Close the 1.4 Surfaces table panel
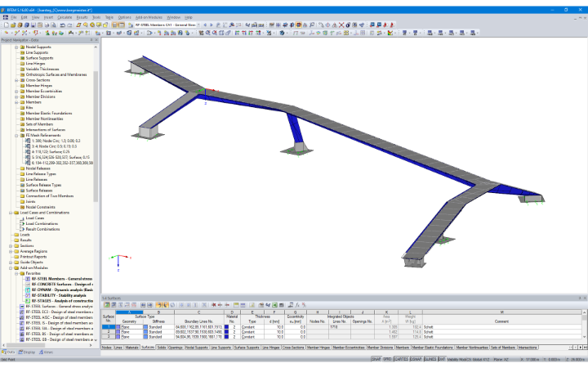This screenshot has width=588, height=368. pos(585,298)
